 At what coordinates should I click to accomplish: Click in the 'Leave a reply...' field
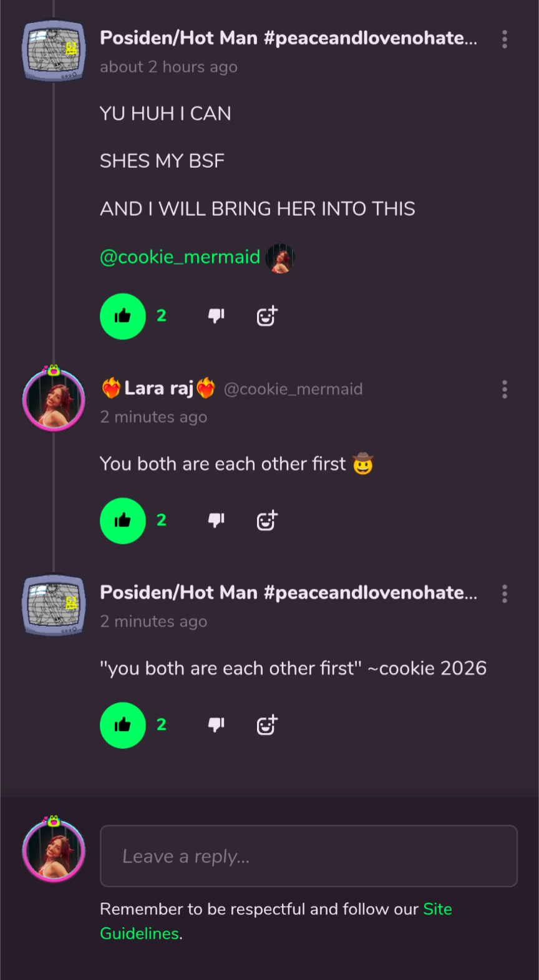(308, 856)
